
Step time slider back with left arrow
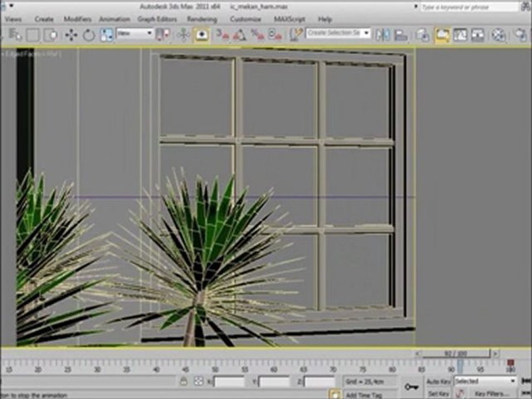(x=418, y=354)
